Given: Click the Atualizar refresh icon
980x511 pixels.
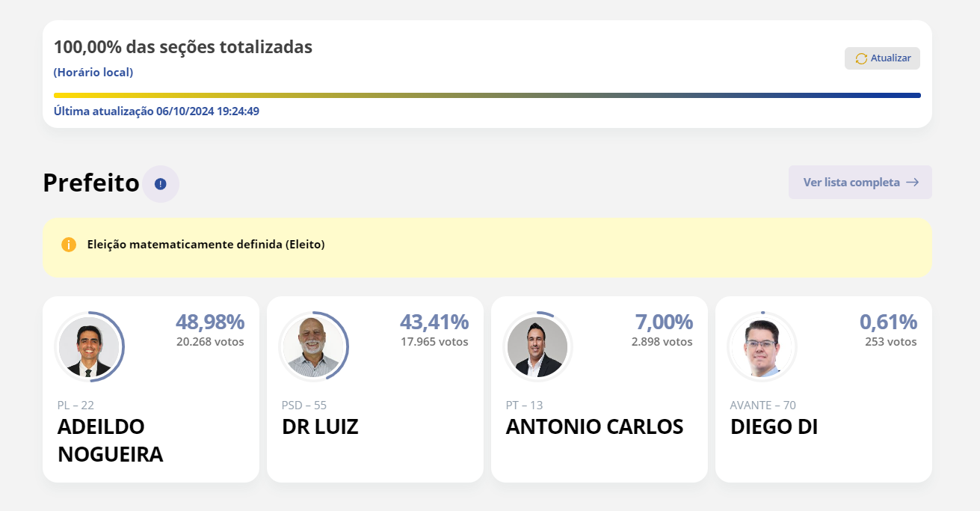Looking at the screenshot, I should 861,58.
